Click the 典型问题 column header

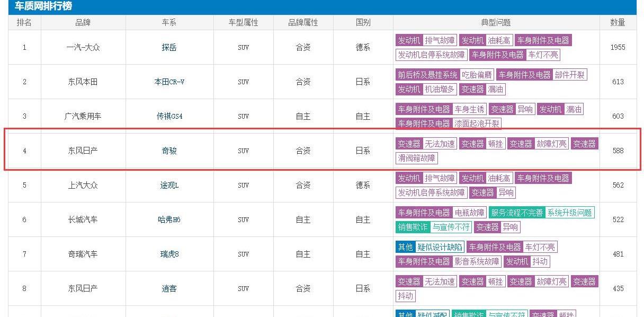(x=496, y=22)
